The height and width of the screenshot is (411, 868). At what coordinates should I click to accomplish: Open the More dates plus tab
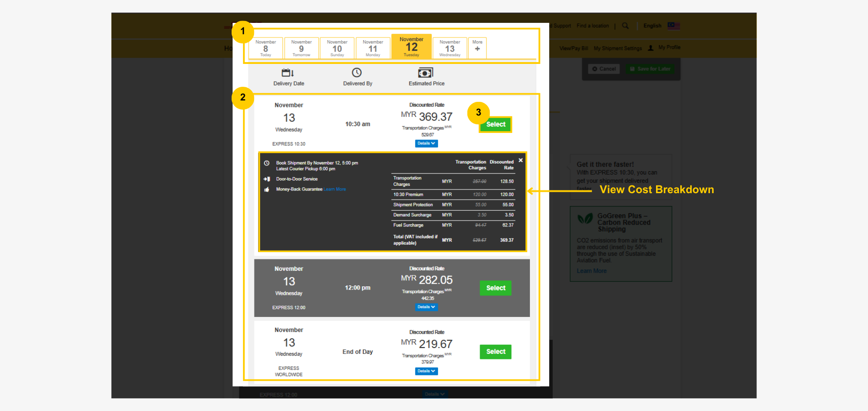point(477,48)
